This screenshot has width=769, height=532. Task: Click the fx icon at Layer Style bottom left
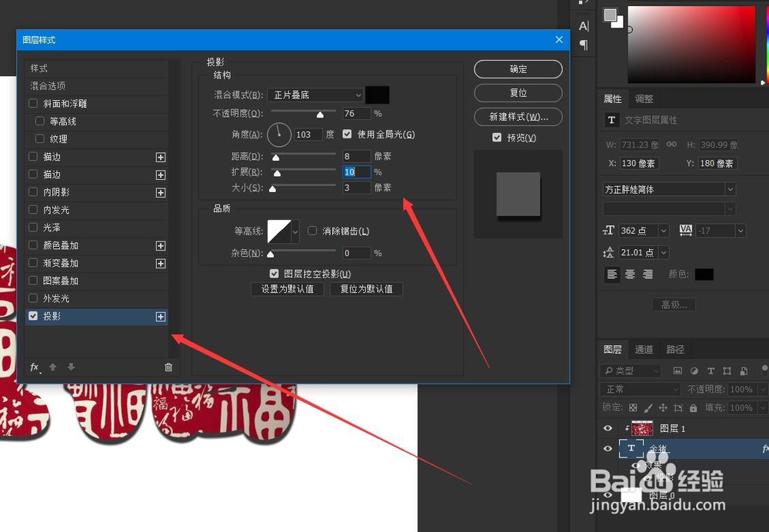pos(34,367)
